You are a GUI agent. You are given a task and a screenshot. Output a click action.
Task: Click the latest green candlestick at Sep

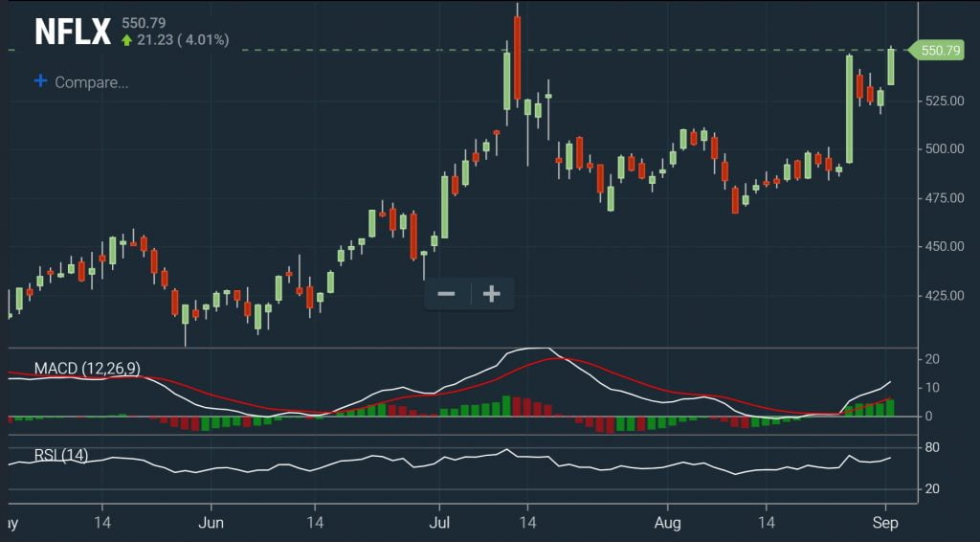[x=891, y=66]
